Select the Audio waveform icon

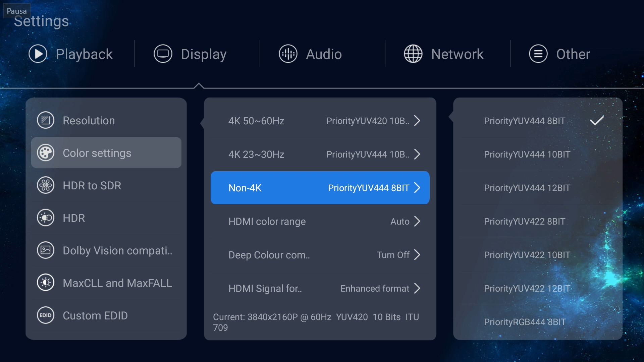(x=288, y=54)
